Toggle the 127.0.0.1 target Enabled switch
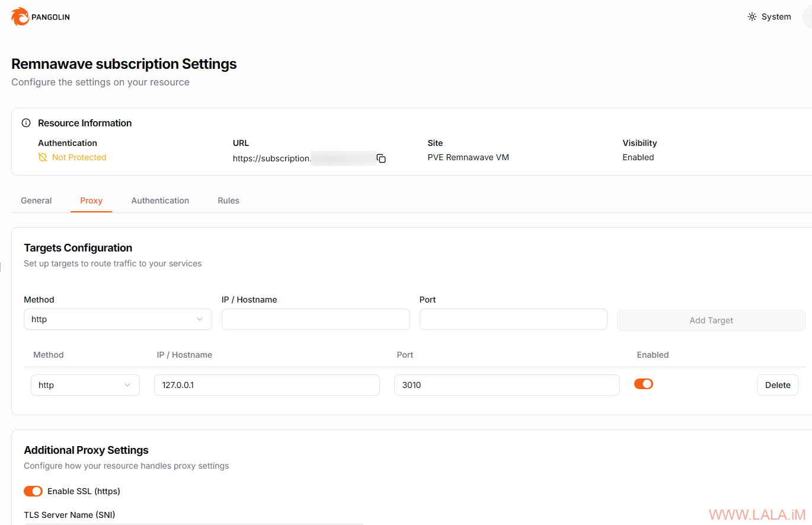The image size is (812, 525). 644,384
